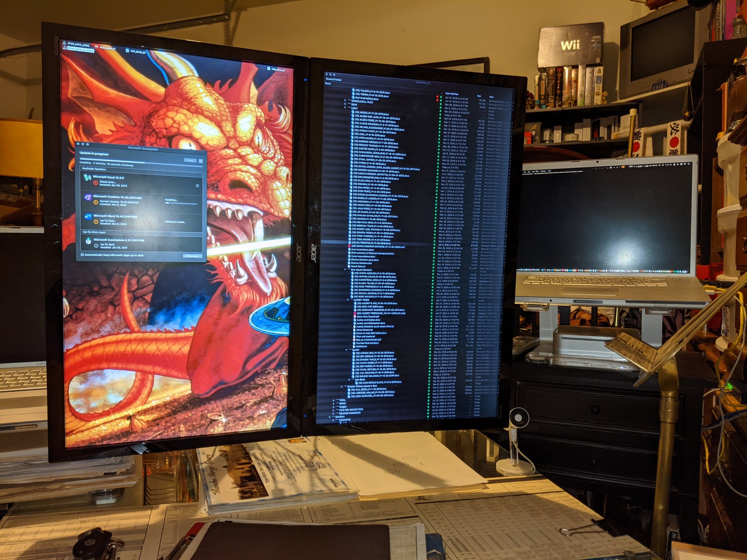Click the Microsoft Excel app icon

[x=87, y=178]
